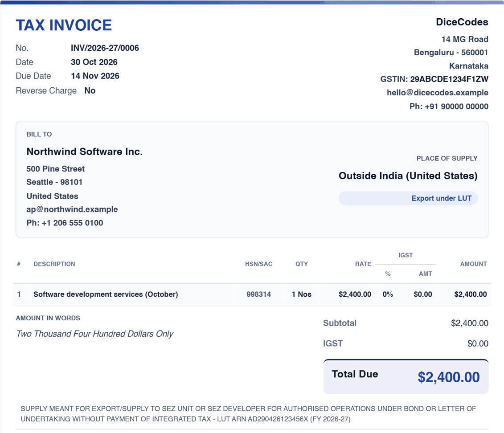
Task: Click the Subtotal value $2,400.00
Action: point(470,323)
